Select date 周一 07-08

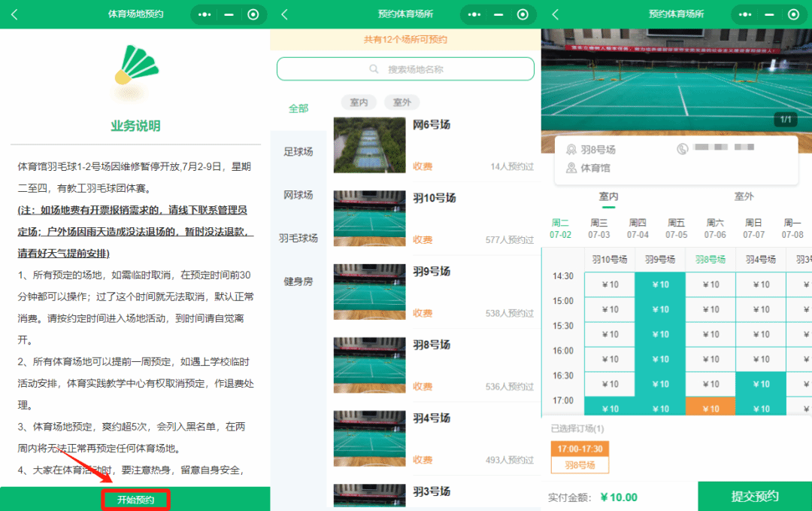pos(793,229)
